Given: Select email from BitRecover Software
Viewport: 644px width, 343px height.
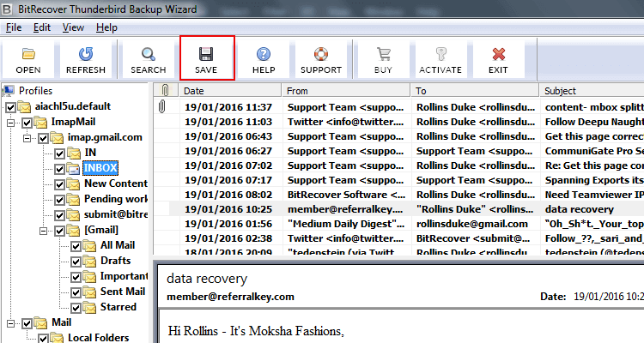Looking at the screenshot, I should 398,195.
